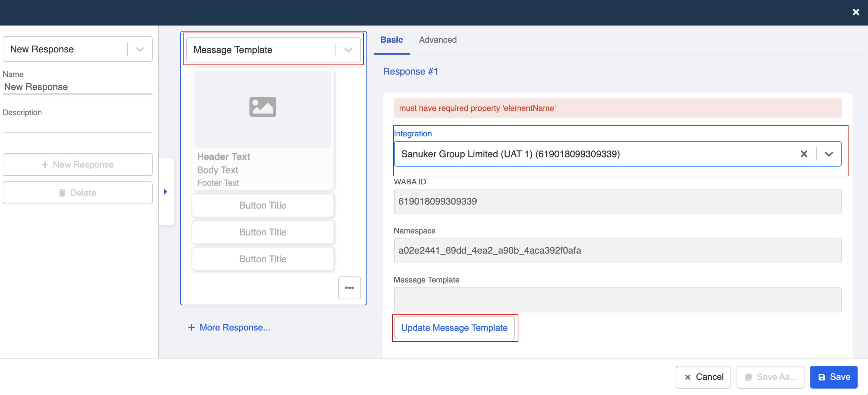Click the More Response... link
The image size is (868, 395).
click(229, 327)
